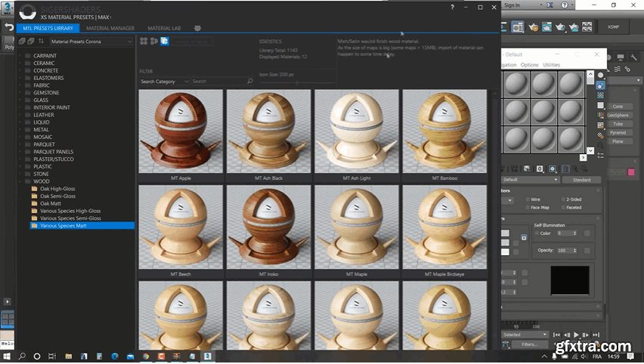Open the Render Setup teapot icon
The image size is (644, 364).
[x=534, y=26]
